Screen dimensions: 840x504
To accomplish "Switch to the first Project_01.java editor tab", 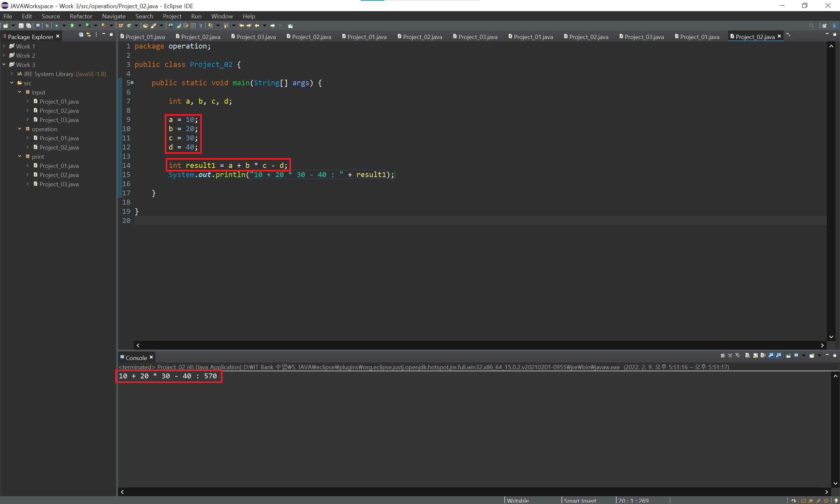I will (145, 37).
